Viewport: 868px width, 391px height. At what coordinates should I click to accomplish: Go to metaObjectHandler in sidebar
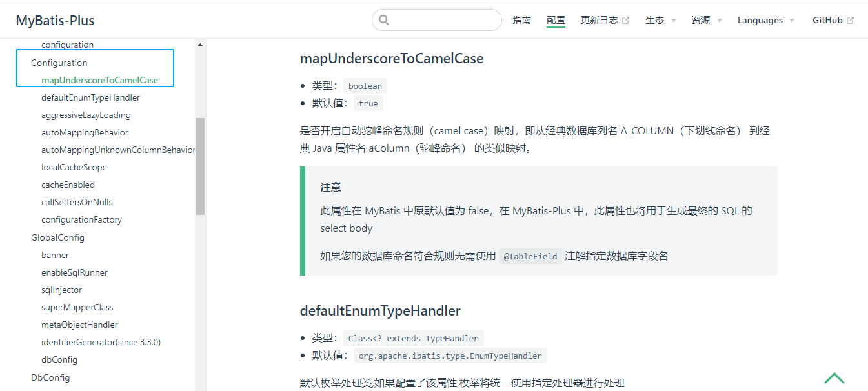click(x=79, y=325)
